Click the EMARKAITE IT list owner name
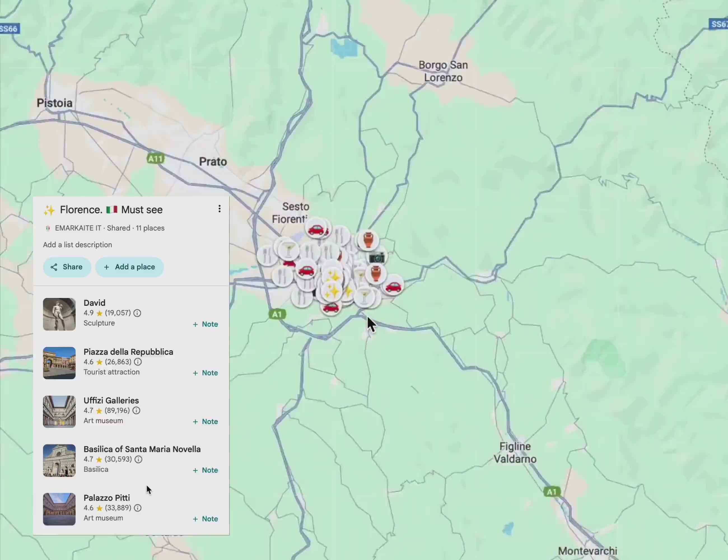This screenshot has height=560, width=728. pos(78,228)
